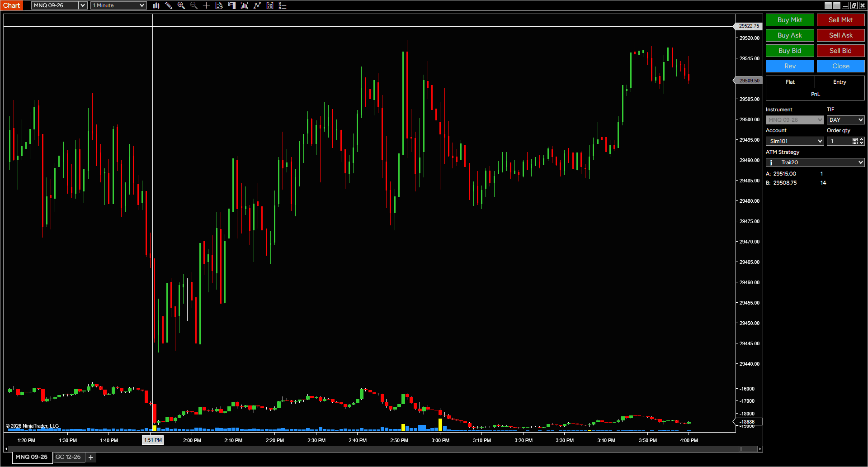Click the Sell Bid button
868x467 pixels.
pyautogui.click(x=840, y=51)
